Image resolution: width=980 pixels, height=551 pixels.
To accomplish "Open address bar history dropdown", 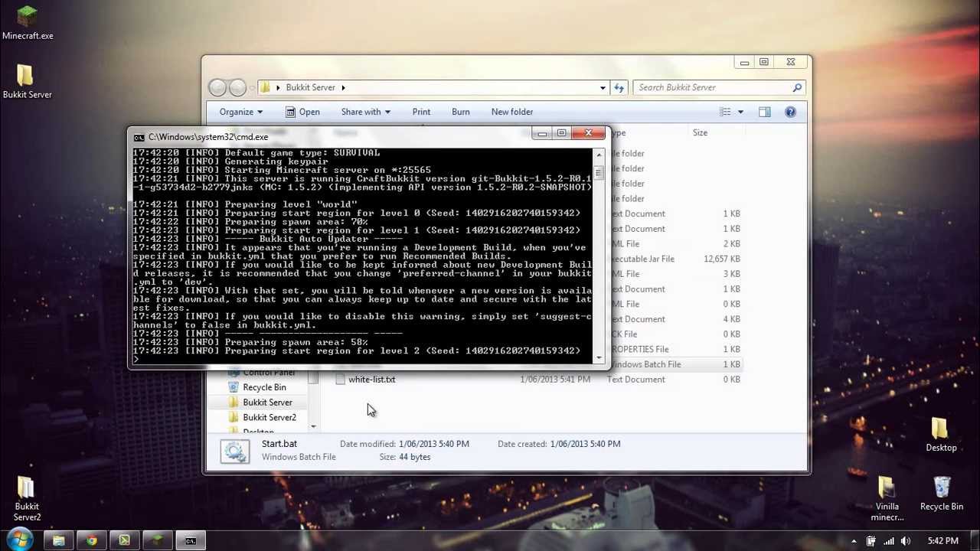I will [603, 87].
